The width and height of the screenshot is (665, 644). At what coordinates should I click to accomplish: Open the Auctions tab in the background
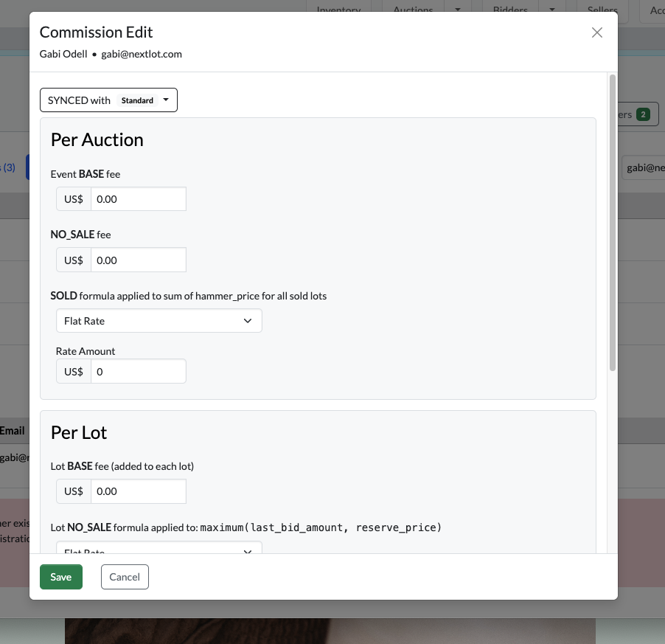tap(413, 7)
